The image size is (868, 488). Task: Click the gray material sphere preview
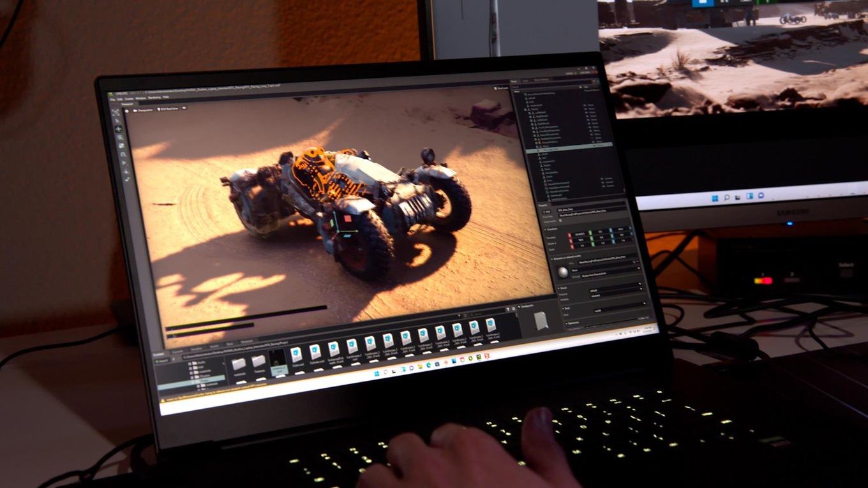pyautogui.click(x=563, y=272)
